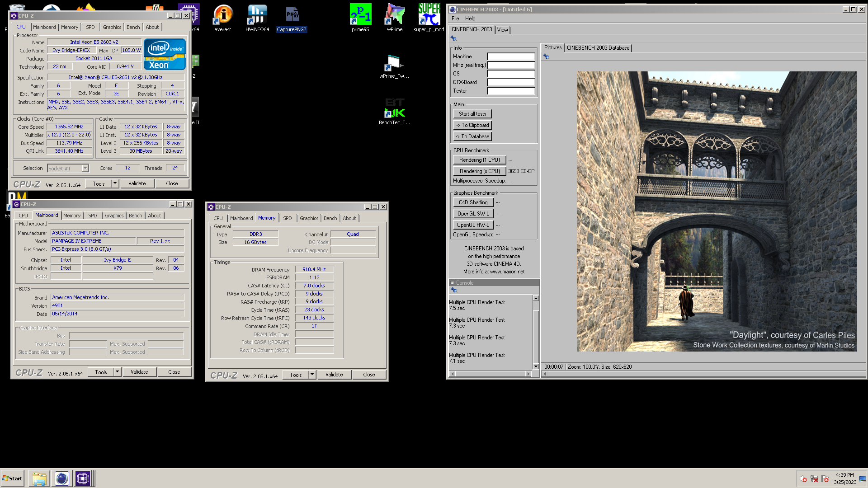This screenshot has height=488, width=868.
Task: Click the pin icon in the Pictures panel
Action: tap(546, 56)
